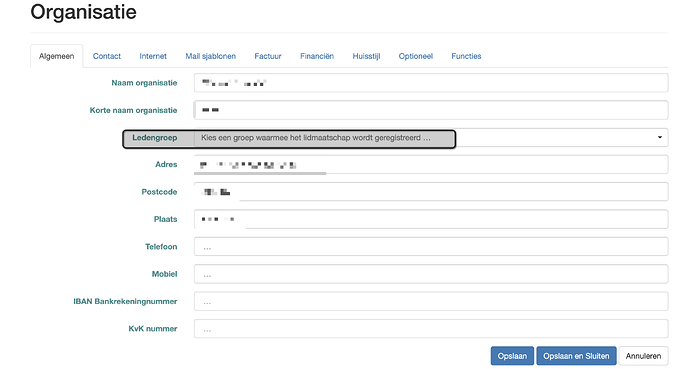The width and height of the screenshot is (690, 369).
Task: Cancel with the Annuleren button
Action: pos(643,356)
